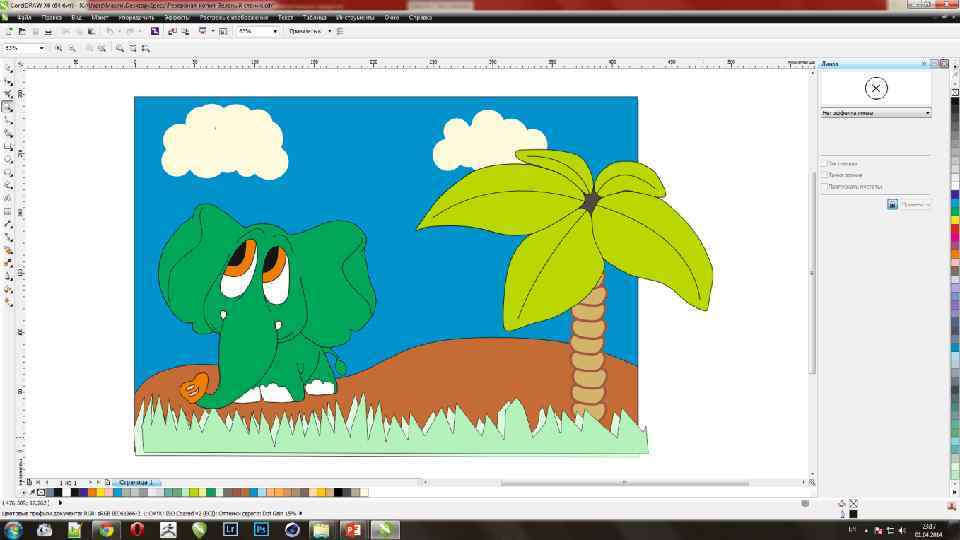
Task: Select the Table tool in toolbox
Action: [8, 210]
